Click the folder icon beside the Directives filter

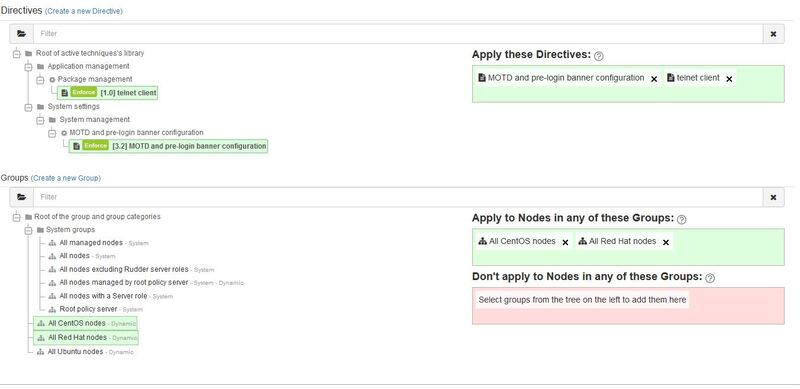click(21, 34)
